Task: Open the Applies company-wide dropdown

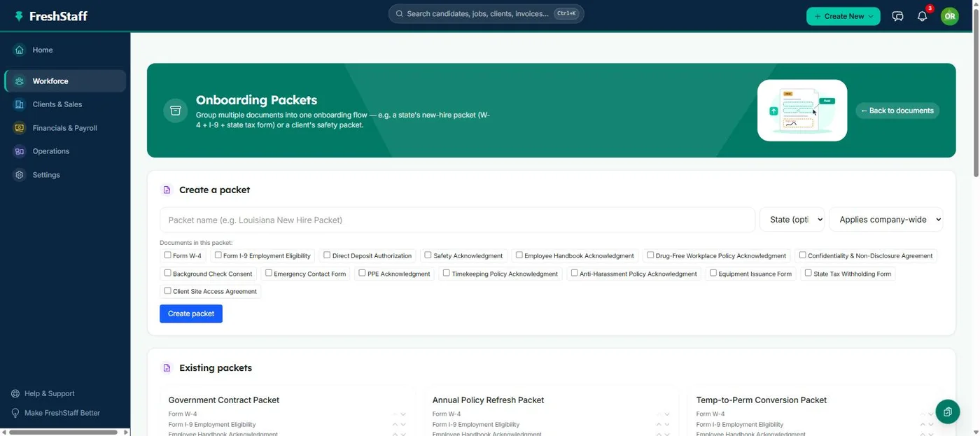Action: coord(886,220)
